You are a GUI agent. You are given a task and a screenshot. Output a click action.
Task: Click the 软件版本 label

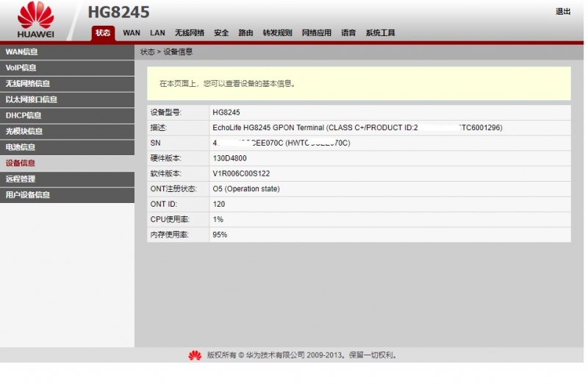click(166, 174)
